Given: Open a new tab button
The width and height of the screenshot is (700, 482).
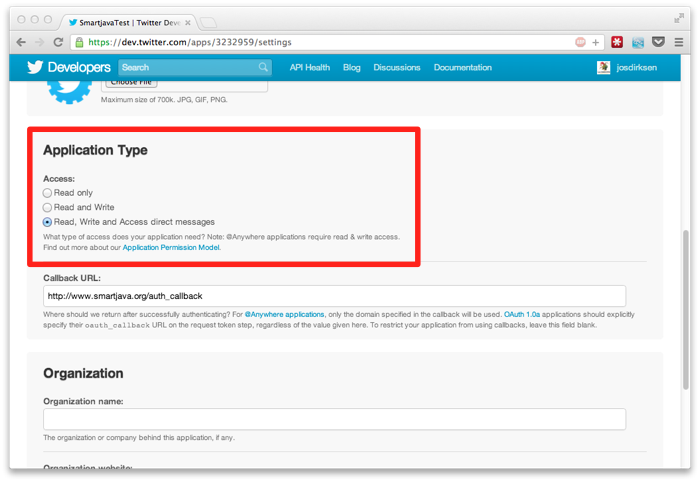Looking at the screenshot, I should pos(208,22).
